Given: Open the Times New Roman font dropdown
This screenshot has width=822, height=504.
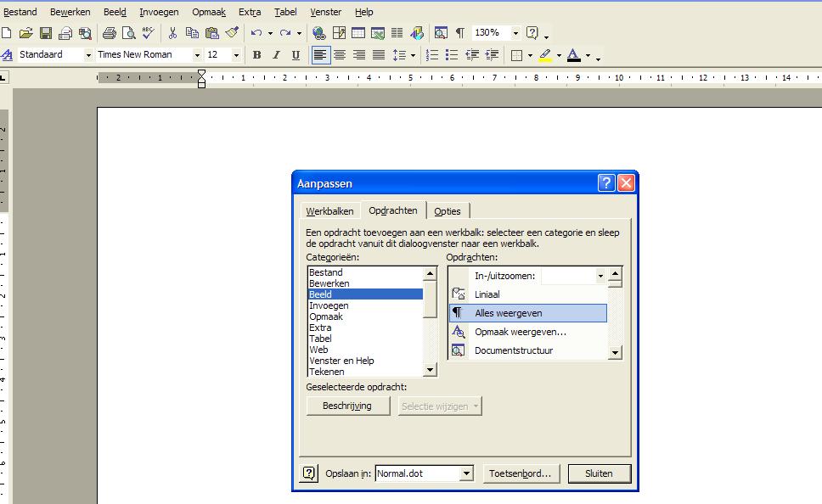Looking at the screenshot, I should (197, 55).
